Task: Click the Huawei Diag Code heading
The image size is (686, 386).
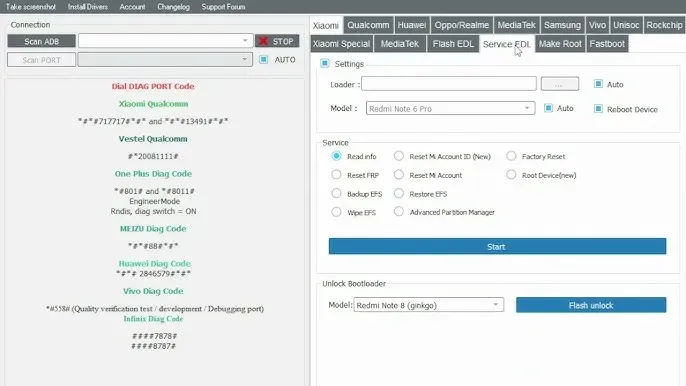Action: (154, 263)
